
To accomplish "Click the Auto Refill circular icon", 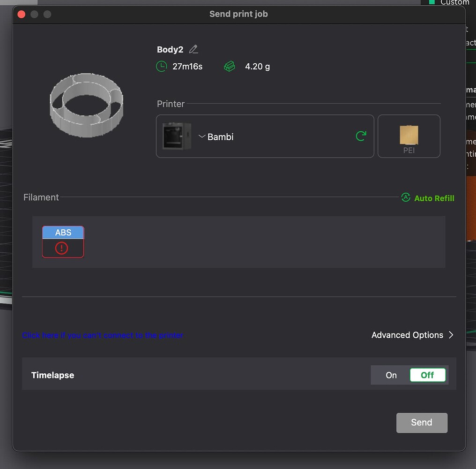I will [406, 197].
